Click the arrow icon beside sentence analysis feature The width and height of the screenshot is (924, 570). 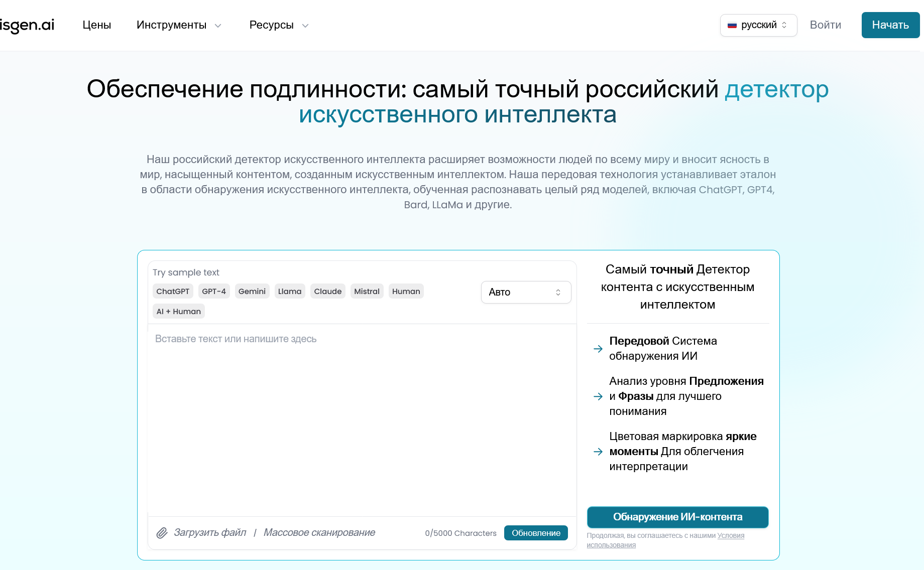point(598,396)
